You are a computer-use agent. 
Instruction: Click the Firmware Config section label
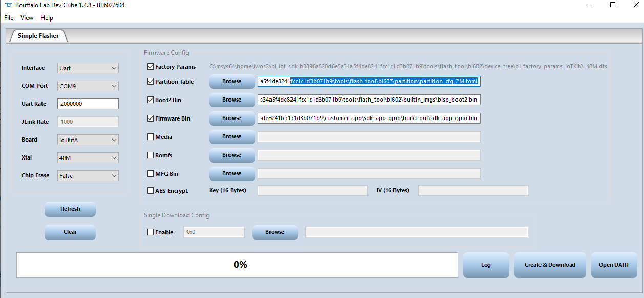[167, 53]
